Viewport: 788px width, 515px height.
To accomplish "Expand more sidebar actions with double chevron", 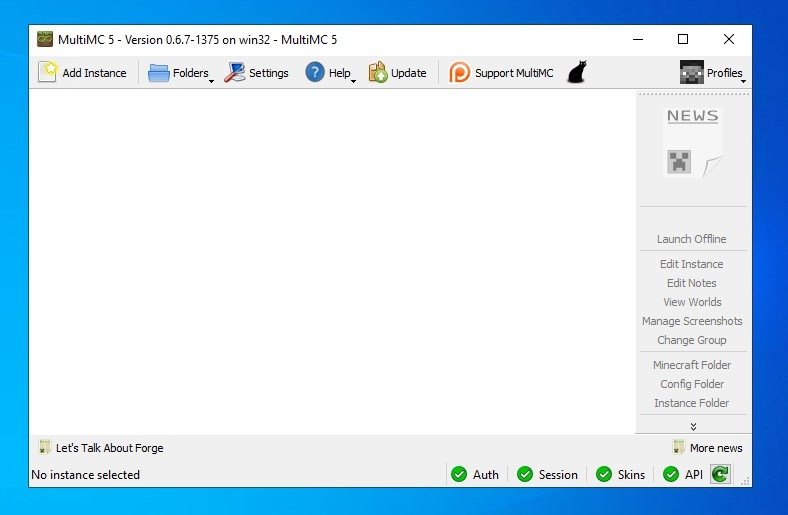I will 693,427.
